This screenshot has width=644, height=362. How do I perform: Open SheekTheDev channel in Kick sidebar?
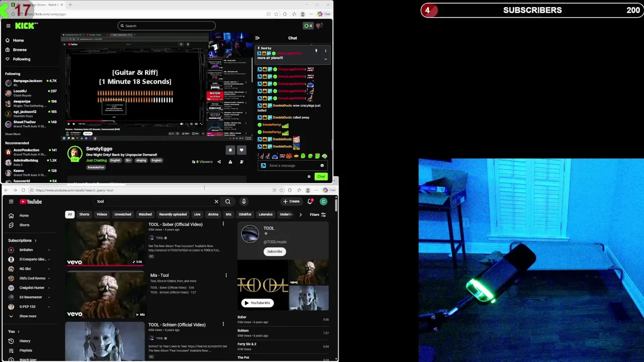coord(31,124)
